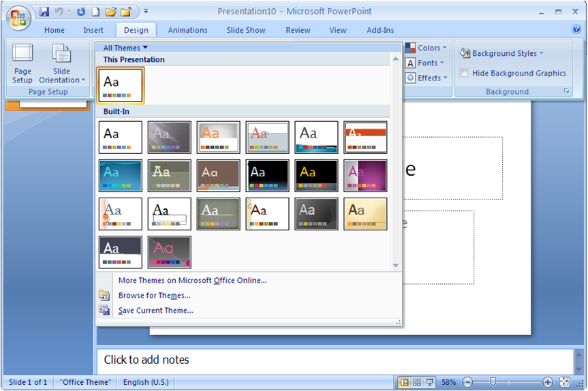Apply the teal wave blue theme thumbnail
588x391 pixels.
(x=121, y=176)
